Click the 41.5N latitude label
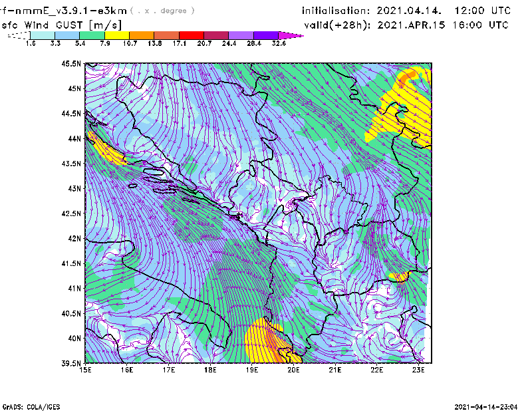Viewport: 532px width, 411px height. 71,263
